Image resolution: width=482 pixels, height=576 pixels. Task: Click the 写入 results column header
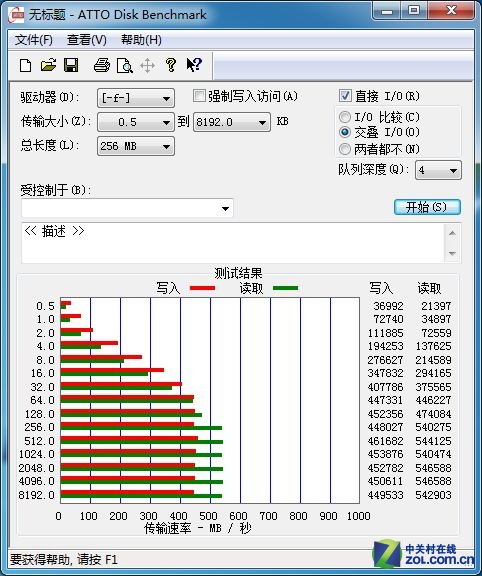click(x=381, y=288)
